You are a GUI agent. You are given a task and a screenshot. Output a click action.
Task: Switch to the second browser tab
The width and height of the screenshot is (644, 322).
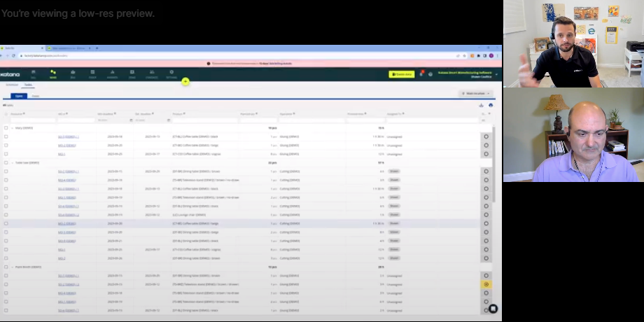click(68, 48)
